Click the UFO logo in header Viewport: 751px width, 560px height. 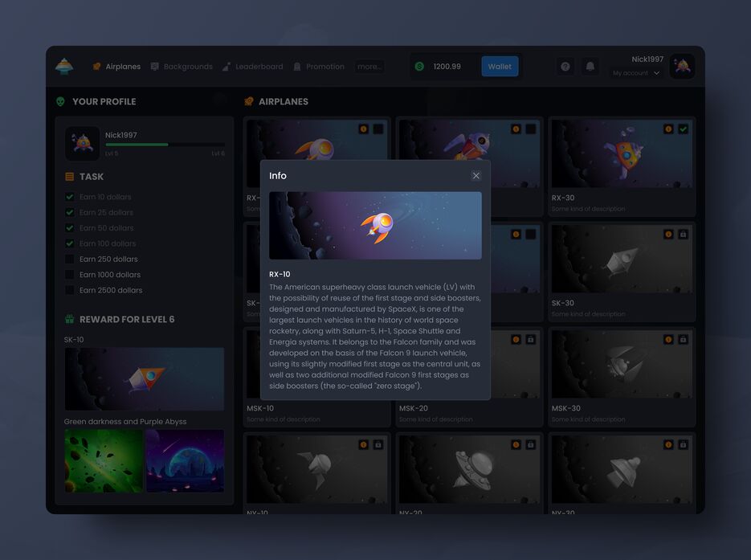point(64,66)
